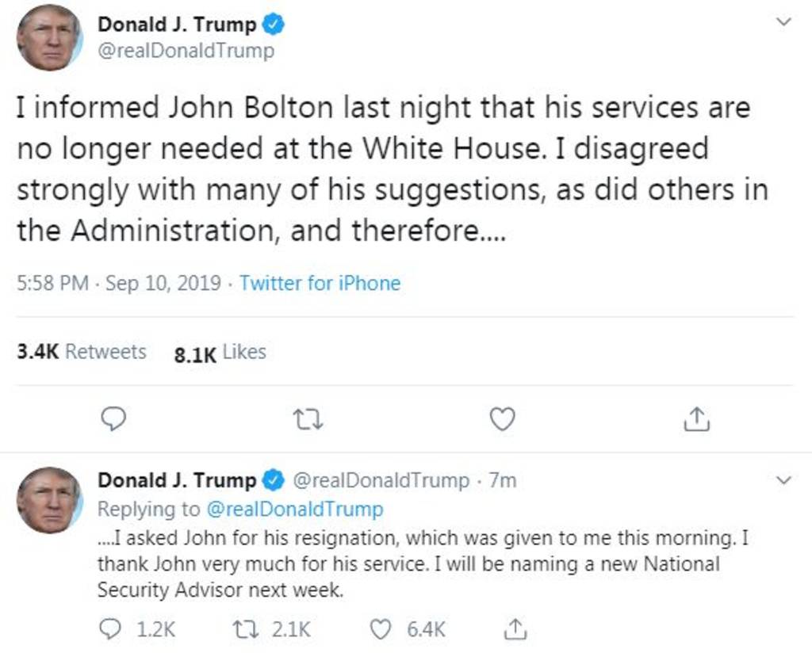Viewport: 812px width, 653px height.
Task: Like the main tweet with heart icon
Action: click(502, 418)
